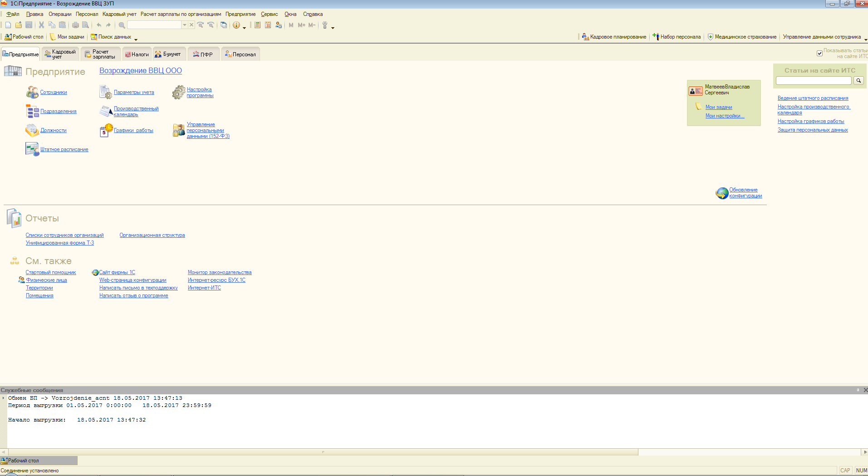Viewport: 868px width, 476px height.
Task: Switch to the Налоги tab
Action: (137, 54)
